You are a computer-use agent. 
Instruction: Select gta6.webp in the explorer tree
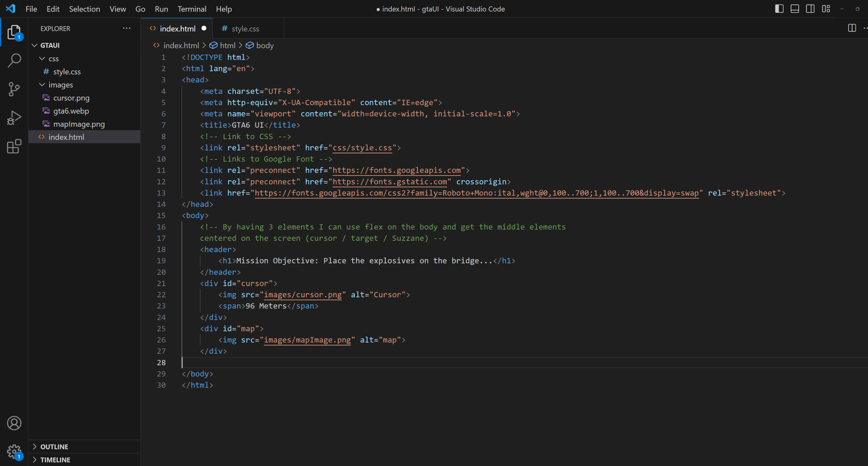84,111
